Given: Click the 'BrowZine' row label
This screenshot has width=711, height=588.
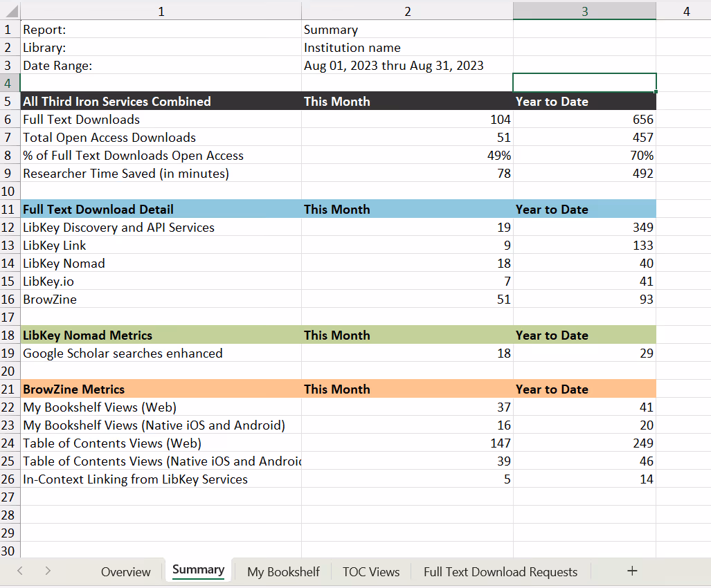Looking at the screenshot, I should tap(161, 299).
